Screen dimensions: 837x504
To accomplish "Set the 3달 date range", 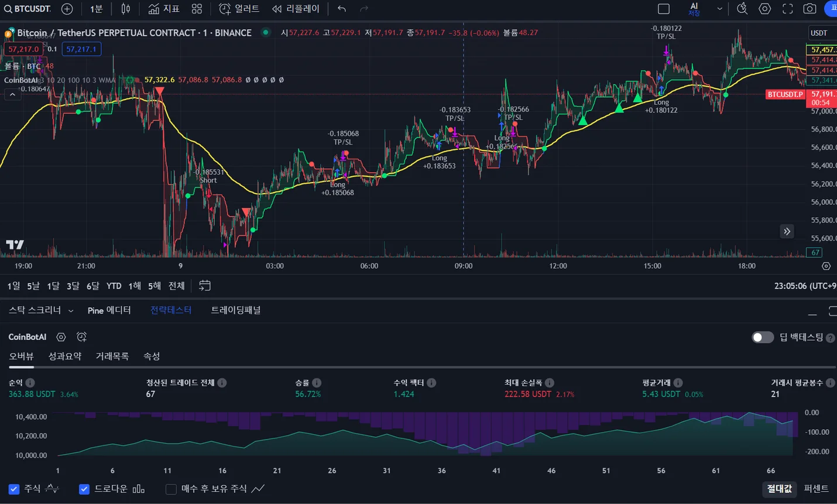I will (x=73, y=286).
